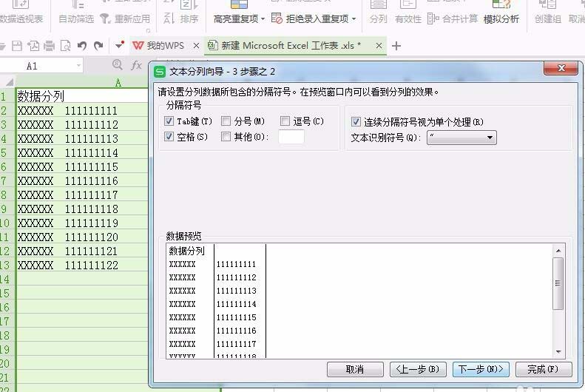Close the 文本分列向导 dialog

point(561,68)
